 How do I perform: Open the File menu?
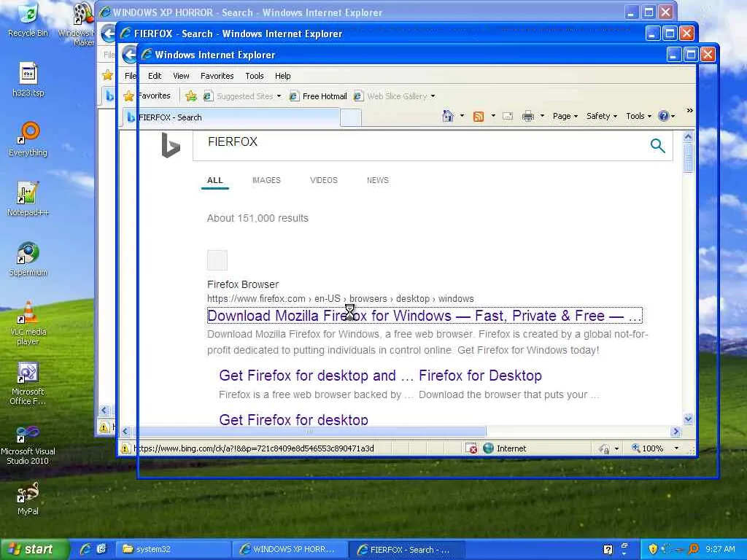click(130, 76)
